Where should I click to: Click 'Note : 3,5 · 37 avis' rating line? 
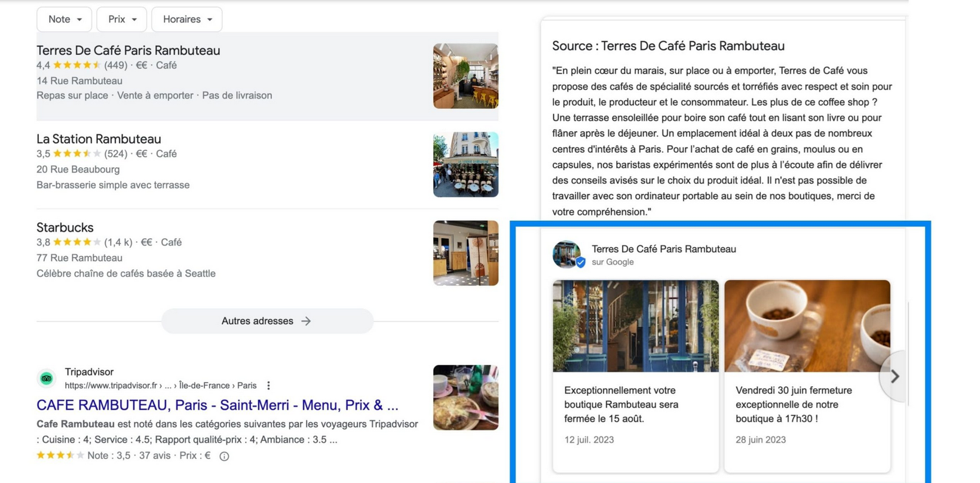pos(129,455)
